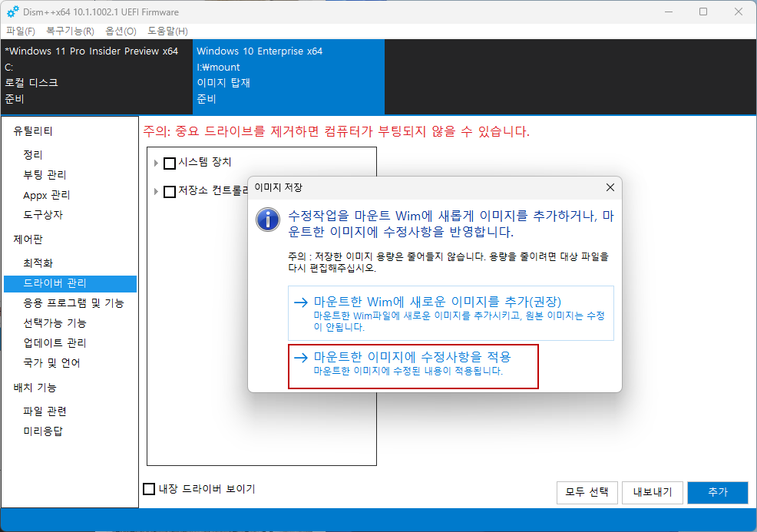Open 선택가능 기능 in the sidebar
Screen dimensions: 757x532
55,323
